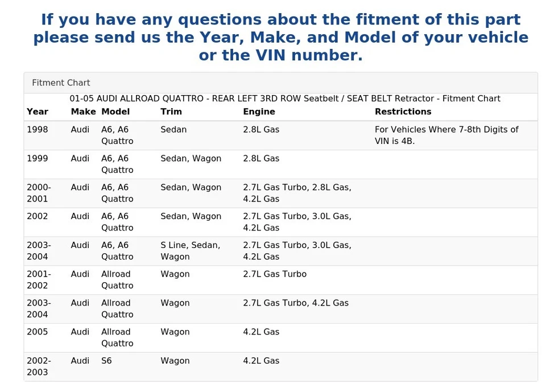Click the chart title about Allroad Quattro seatbelt
546x392 pixels.
point(285,98)
